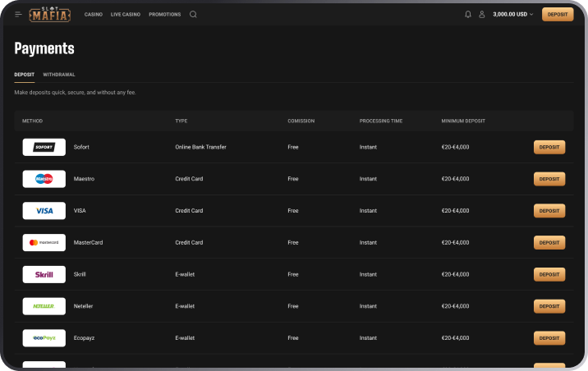Open the user profile icon
588x371 pixels.
482,14
